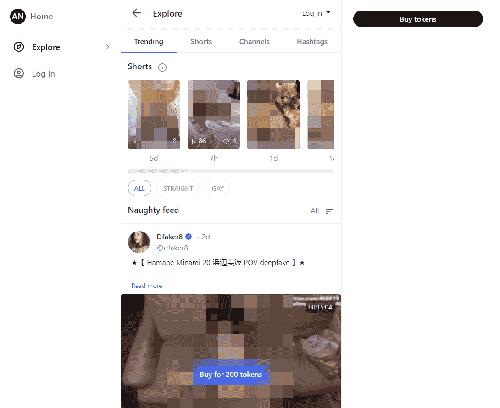Image resolution: width=500 pixels, height=408 pixels.
Task: Open the first Shorts thumbnail
Action: 154,114
